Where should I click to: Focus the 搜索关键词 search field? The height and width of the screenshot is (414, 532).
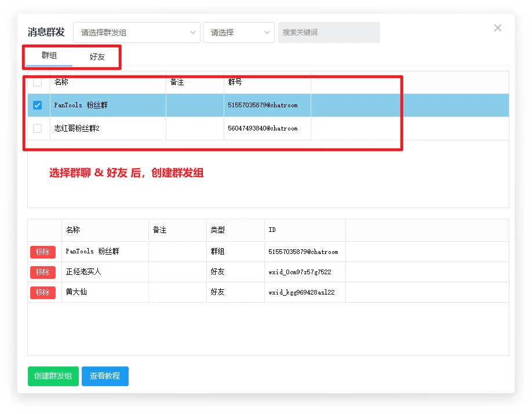coord(329,32)
